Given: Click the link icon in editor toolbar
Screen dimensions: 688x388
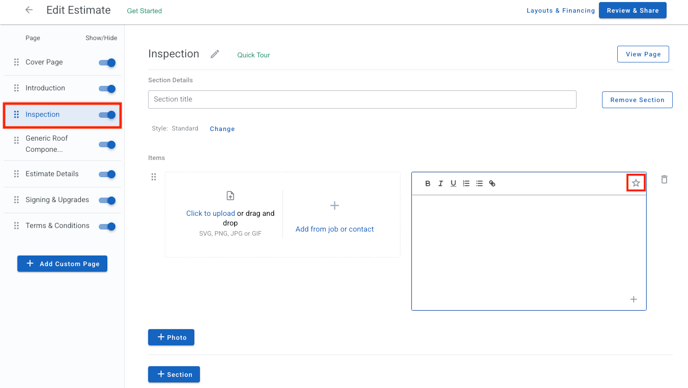Looking at the screenshot, I should point(492,183).
